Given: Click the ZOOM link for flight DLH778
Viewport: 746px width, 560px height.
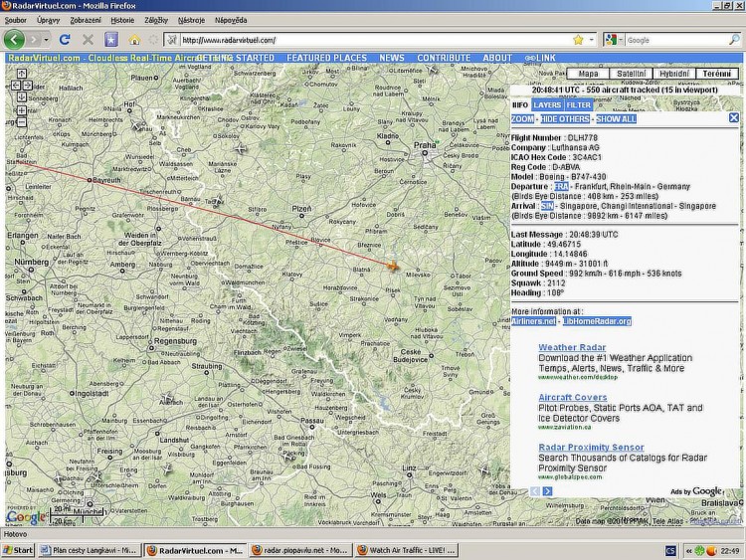Looking at the screenshot, I should pos(522,119).
